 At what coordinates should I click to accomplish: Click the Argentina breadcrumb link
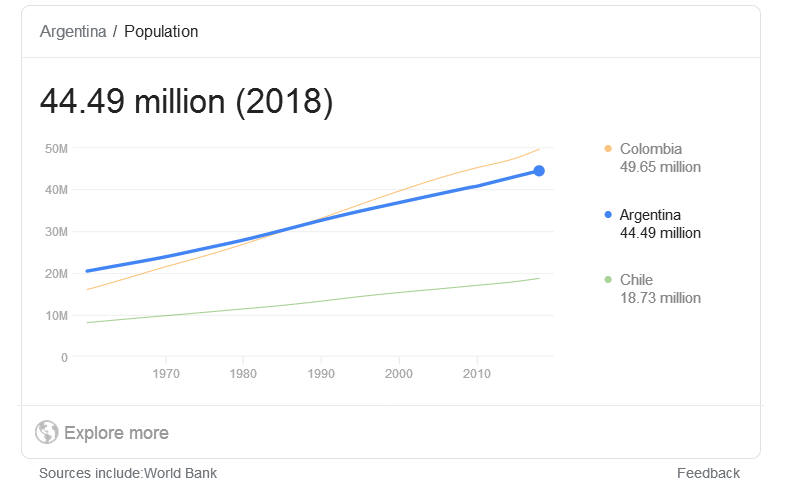pos(73,31)
